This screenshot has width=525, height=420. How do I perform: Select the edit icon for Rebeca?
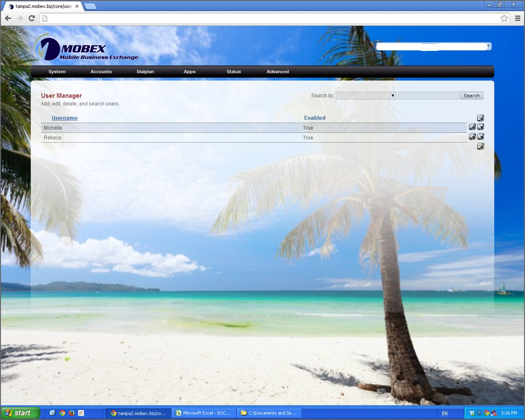point(472,136)
